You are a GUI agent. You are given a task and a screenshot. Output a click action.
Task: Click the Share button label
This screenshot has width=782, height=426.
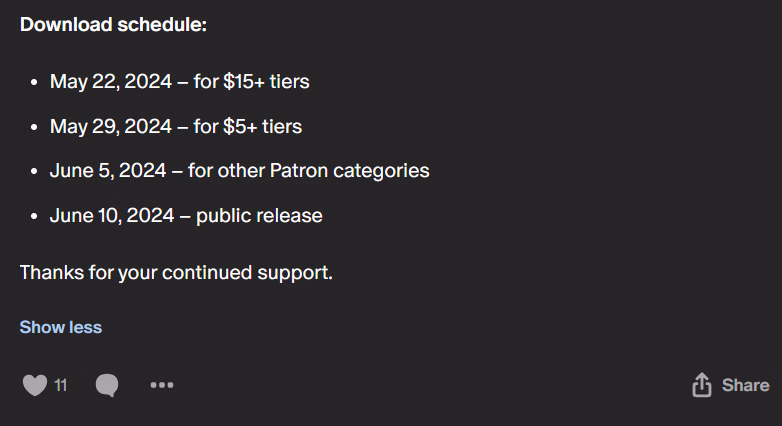tap(746, 385)
